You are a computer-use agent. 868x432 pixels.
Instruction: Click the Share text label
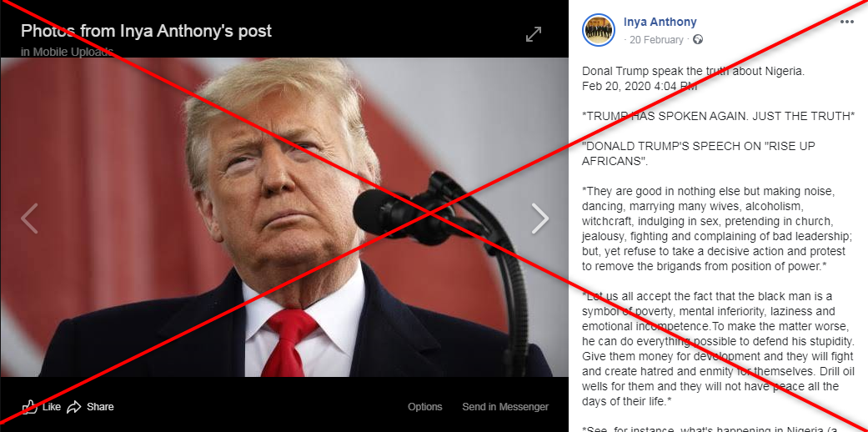(x=100, y=407)
